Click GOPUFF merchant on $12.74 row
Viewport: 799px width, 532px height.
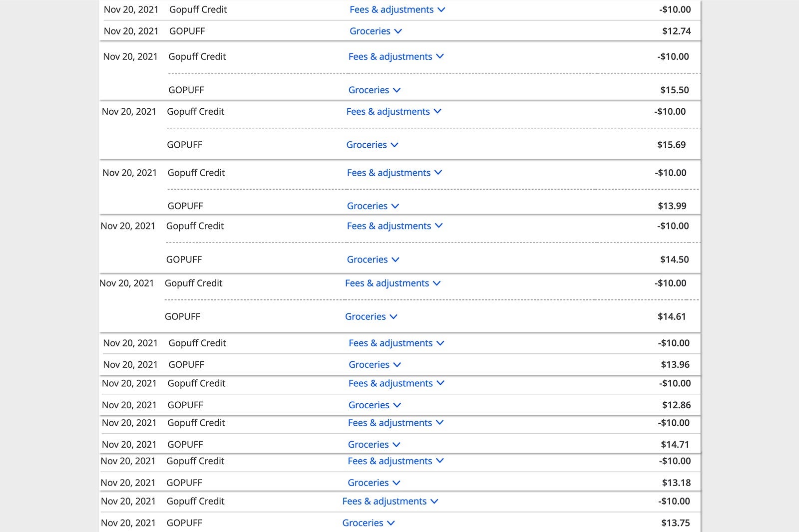[187, 31]
